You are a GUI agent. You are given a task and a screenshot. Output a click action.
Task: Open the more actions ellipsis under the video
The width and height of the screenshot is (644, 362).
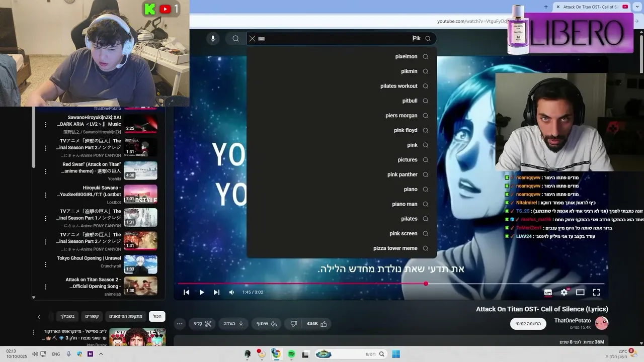(x=180, y=324)
